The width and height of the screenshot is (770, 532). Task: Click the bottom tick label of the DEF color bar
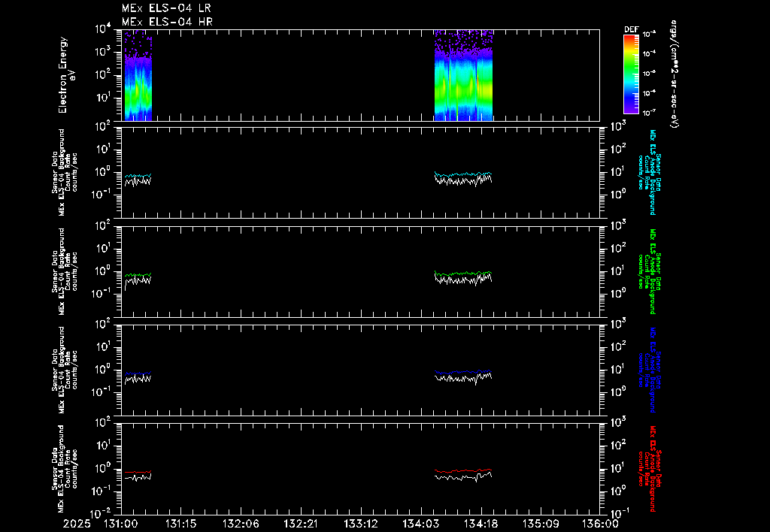coord(650,113)
